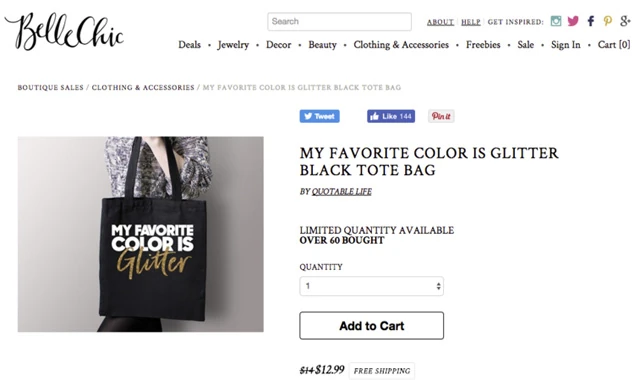Open the Pinterest icon in header
The height and width of the screenshot is (386, 640).
(607, 21)
